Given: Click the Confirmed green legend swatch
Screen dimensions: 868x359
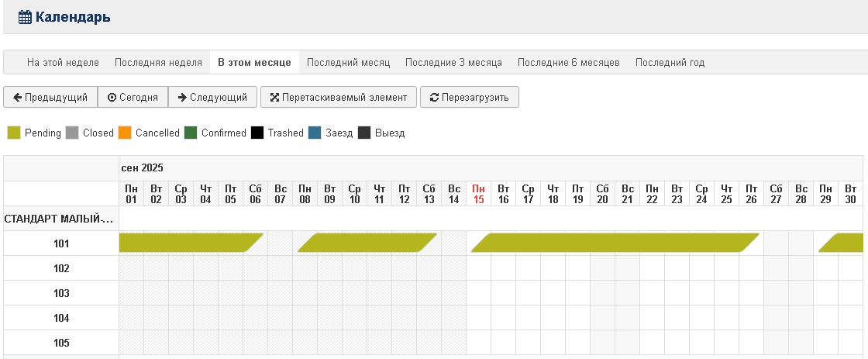Looking at the screenshot, I should pos(191,133).
